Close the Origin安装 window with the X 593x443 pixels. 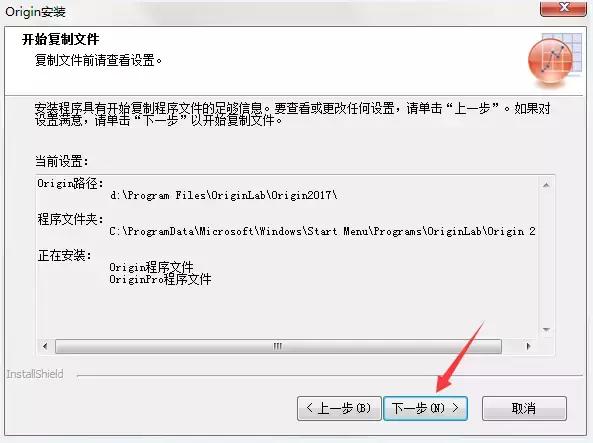click(x=563, y=8)
